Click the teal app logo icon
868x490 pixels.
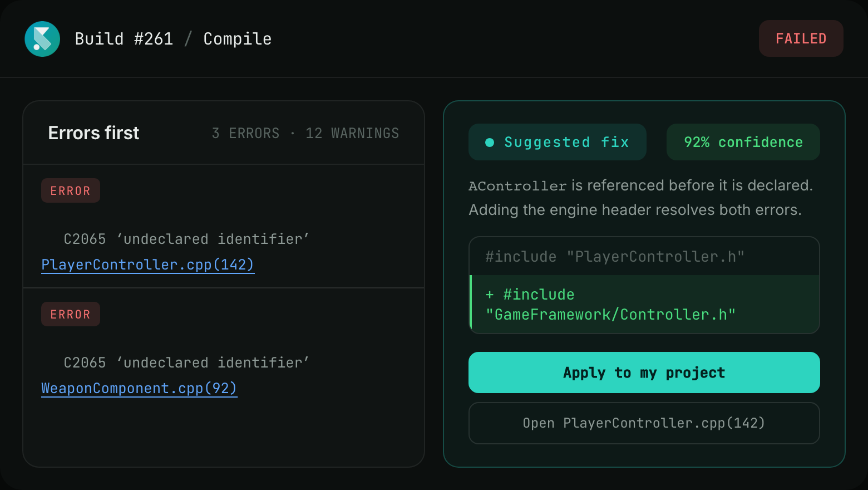click(x=42, y=39)
